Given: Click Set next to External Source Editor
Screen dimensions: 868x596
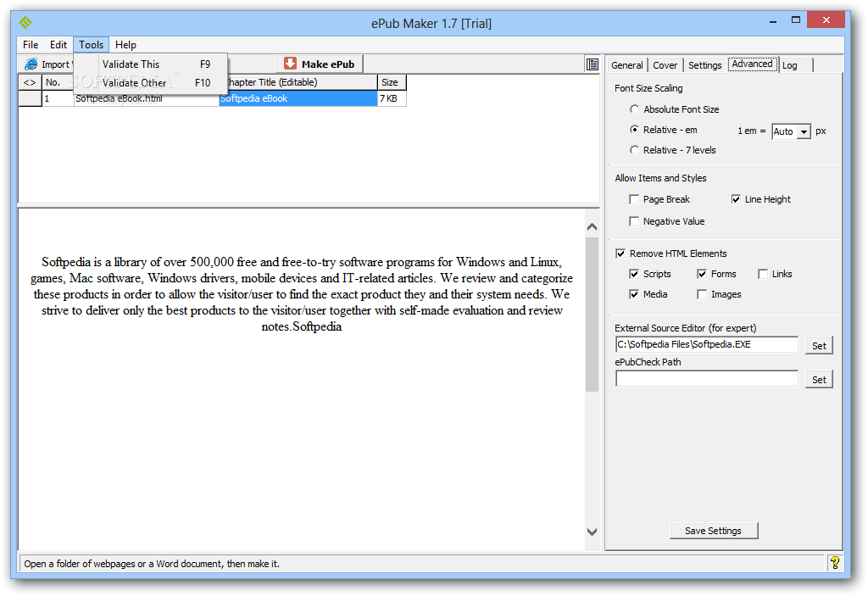Looking at the screenshot, I should tap(819, 346).
